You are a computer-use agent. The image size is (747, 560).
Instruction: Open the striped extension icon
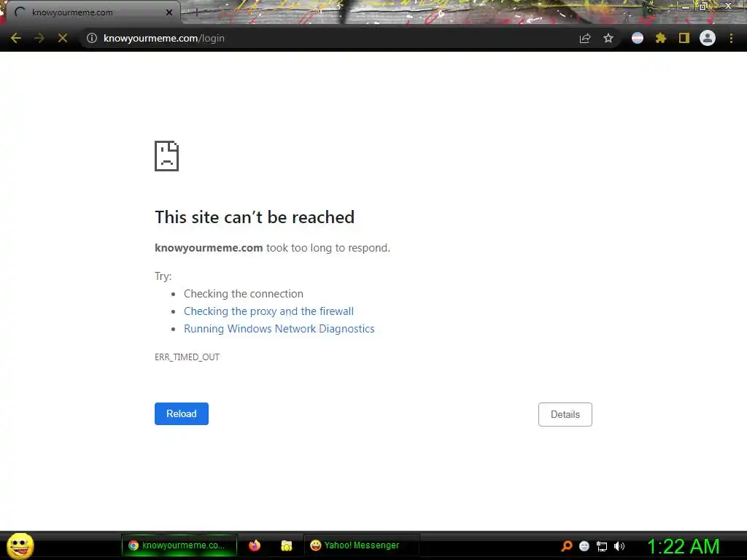pyautogui.click(x=638, y=38)
